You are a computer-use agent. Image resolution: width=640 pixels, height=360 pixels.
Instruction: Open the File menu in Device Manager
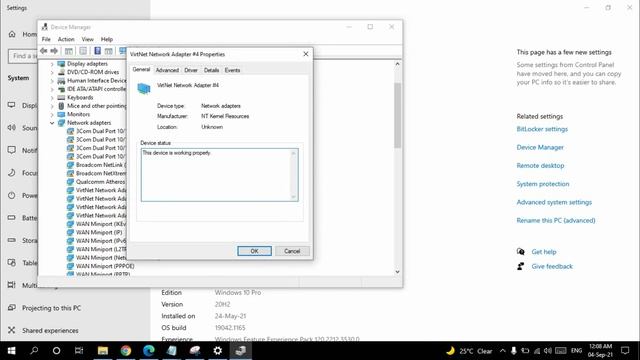pyautogui.click(x=46, y=39)
